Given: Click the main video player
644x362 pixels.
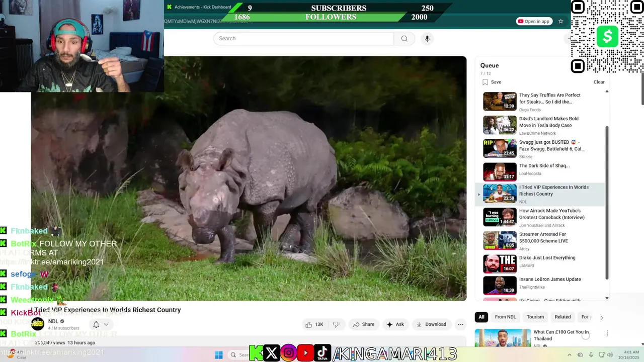Looking at the screenshot, I should tap(249, 178).
